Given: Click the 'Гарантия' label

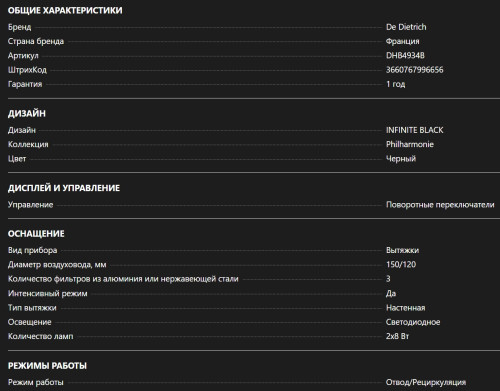Looking at the screenshot, I should [x=25, y=84].
